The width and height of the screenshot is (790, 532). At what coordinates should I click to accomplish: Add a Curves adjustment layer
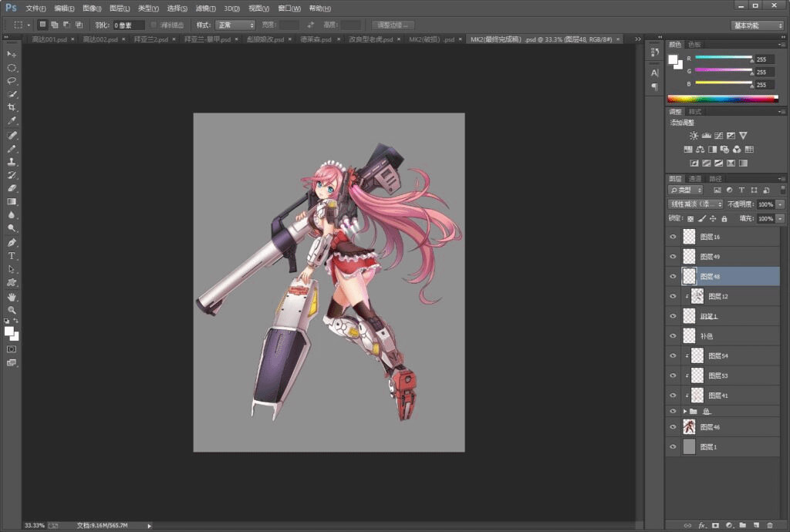(x=718, y=136)
